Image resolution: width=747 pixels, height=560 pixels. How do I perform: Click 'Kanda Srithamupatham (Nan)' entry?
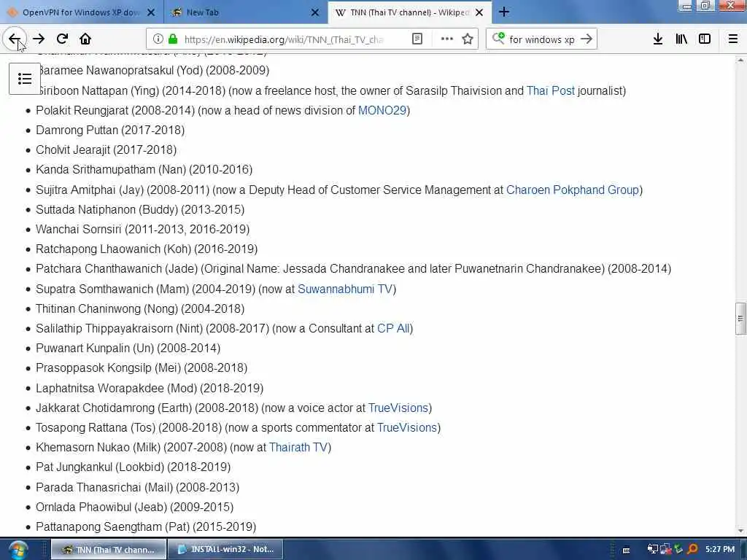click(144, 169)
